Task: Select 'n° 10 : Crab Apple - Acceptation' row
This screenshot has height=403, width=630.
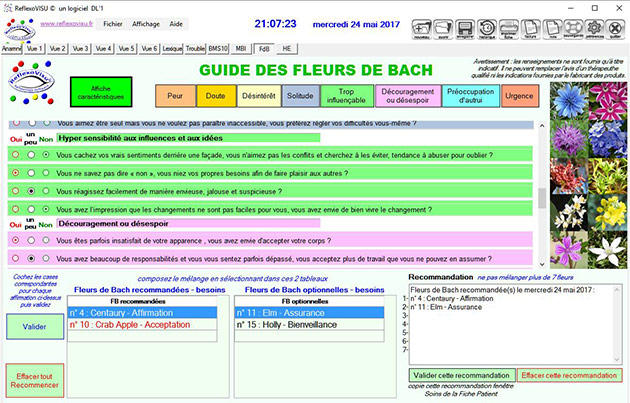Action: (142, 325)
